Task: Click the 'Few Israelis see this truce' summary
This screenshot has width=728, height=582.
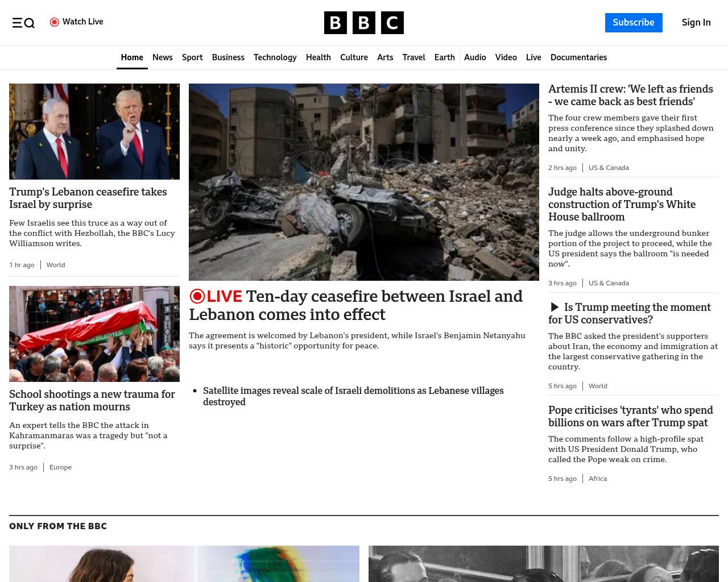Action: point(92,233)
